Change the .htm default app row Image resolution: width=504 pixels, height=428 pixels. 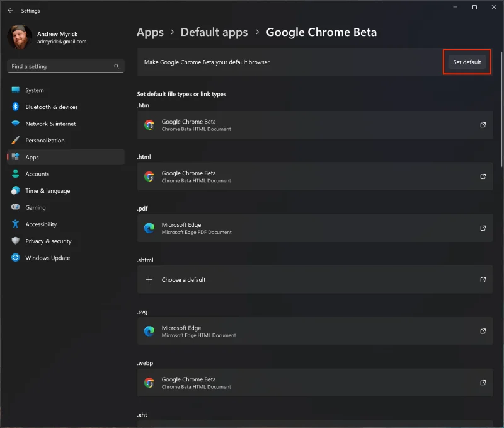(315, 125)
